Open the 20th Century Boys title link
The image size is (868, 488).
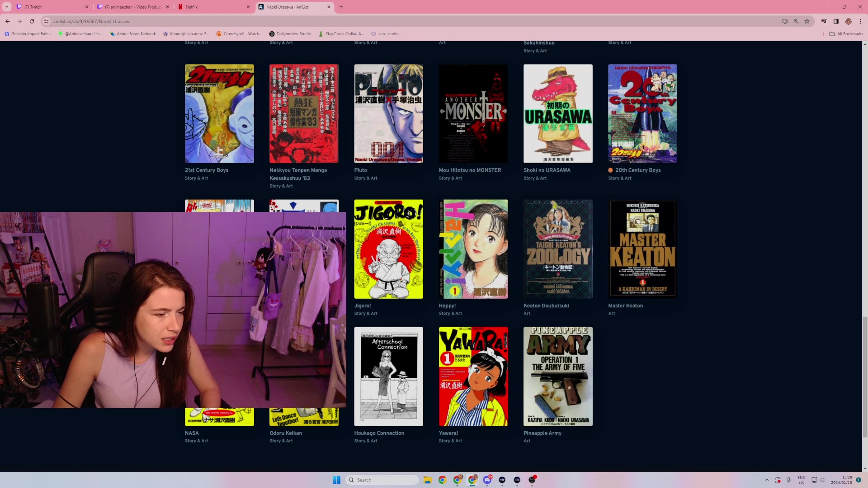click(637, 170)
